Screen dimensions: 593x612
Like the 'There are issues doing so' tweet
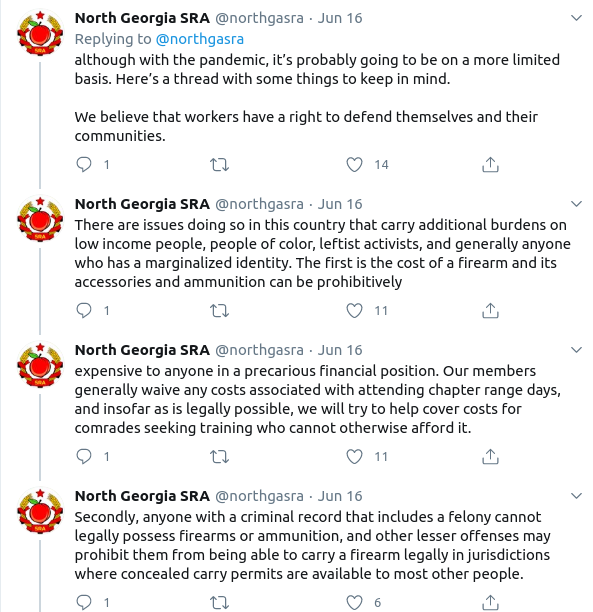[x=354, y=311]
